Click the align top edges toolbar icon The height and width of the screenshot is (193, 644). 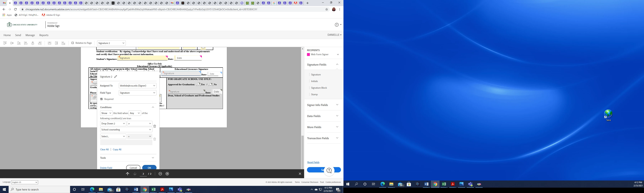pyautogui.click(x=5, y=43)
